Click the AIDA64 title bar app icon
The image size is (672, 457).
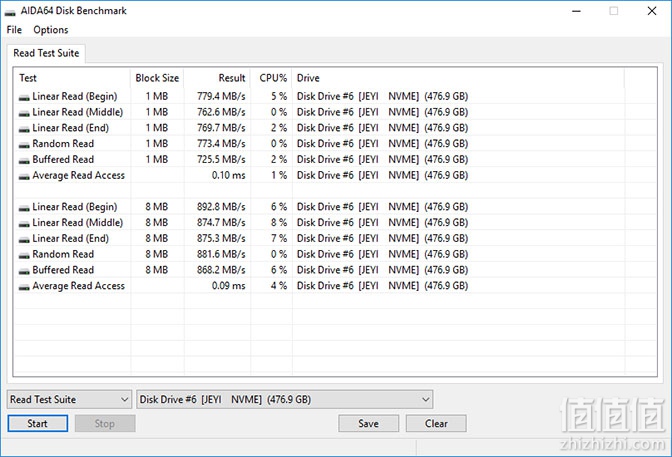10,12
